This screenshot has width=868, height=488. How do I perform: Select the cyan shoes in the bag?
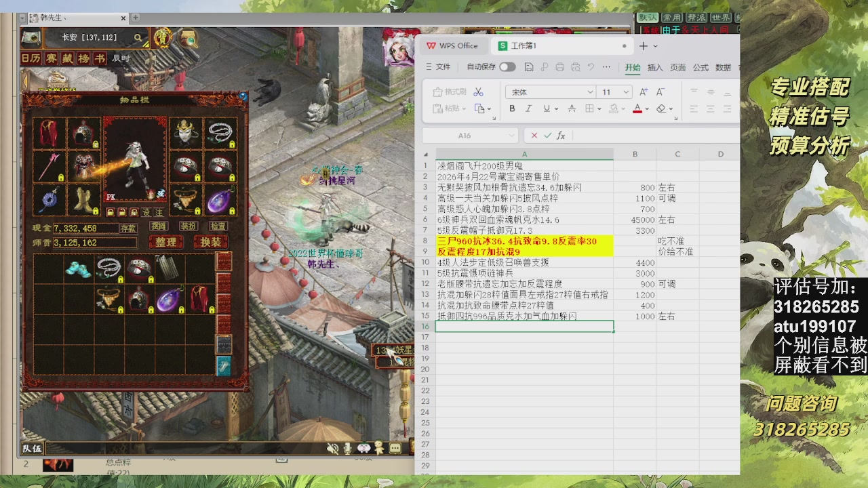(79, 269)
